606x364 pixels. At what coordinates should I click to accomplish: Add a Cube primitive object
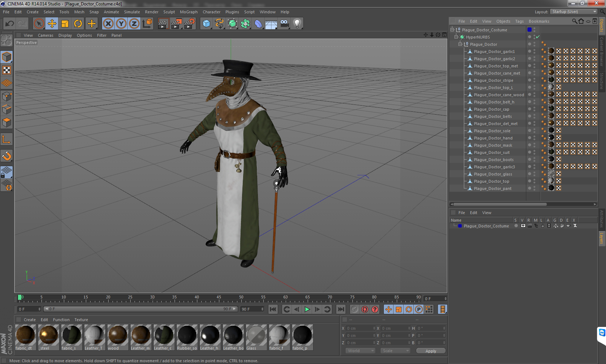click(206, 24)
